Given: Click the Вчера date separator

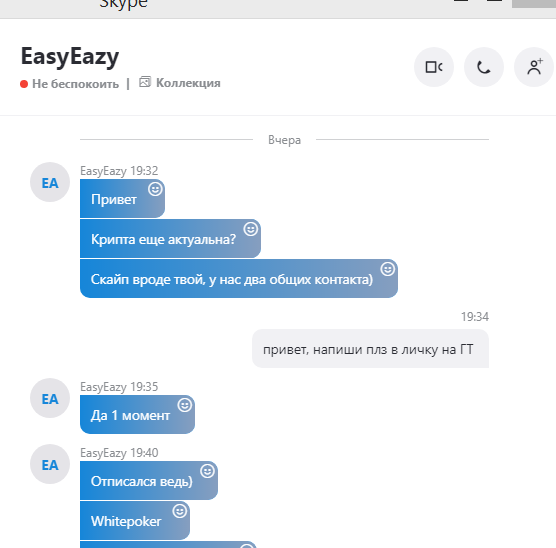Looking at the screenshot, I should pyautogui.click(x=284, y=140).
